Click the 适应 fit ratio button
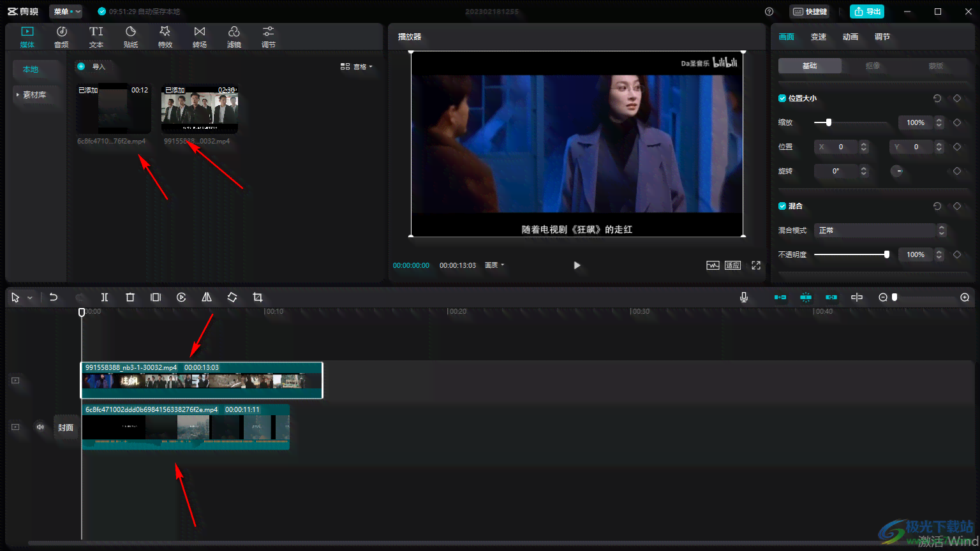 [x=733, y=265]
